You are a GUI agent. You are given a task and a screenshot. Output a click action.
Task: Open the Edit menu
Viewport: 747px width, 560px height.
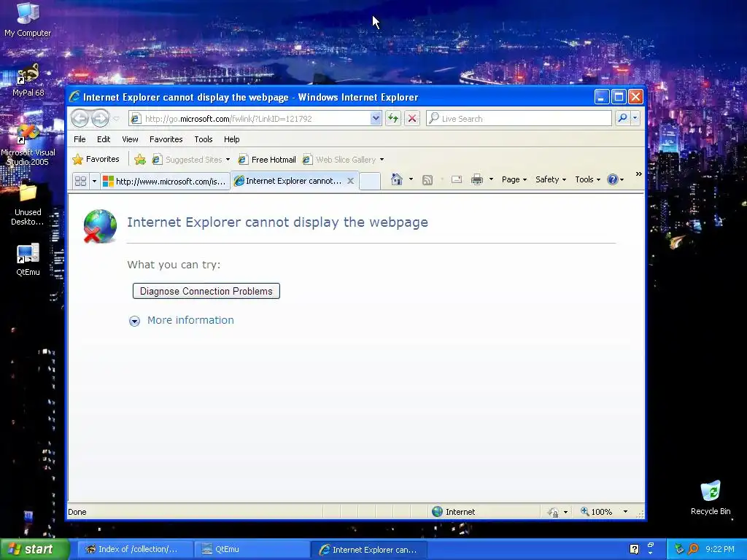click(104, 139)
